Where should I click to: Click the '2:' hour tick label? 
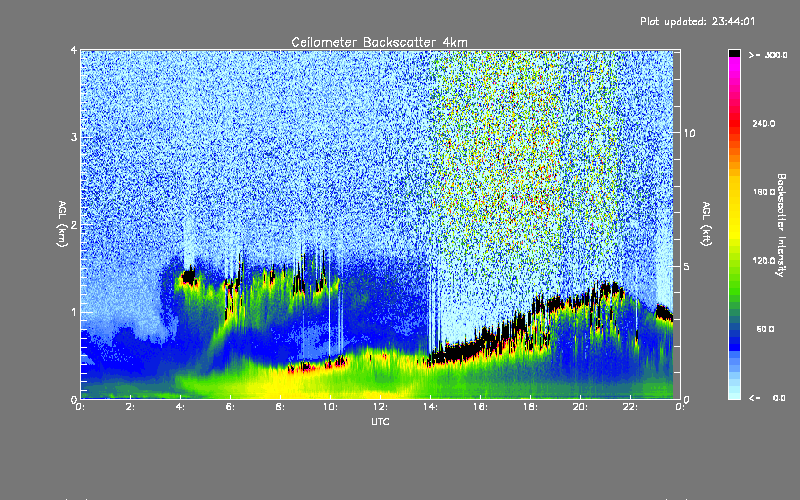tap(131, 407)
